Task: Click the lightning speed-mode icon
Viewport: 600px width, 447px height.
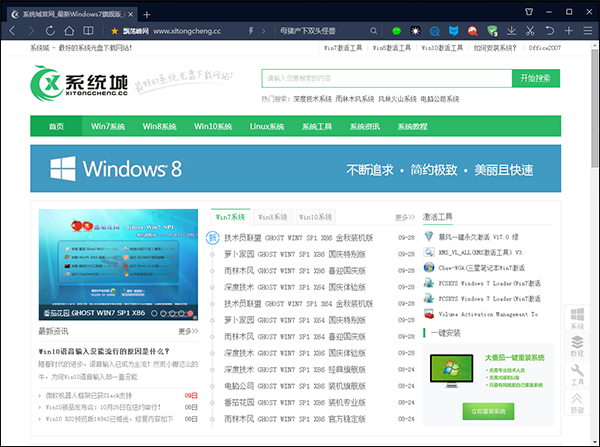Action: (x=251, y=31)
